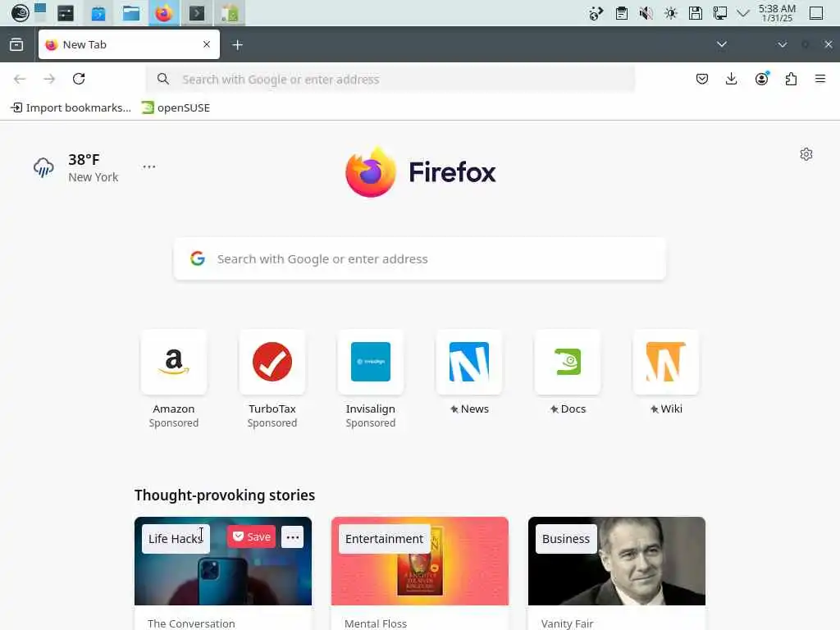Open the screen brightness tray icon
The width and height of the screenshot is (840, 630).
click(671, 13)
